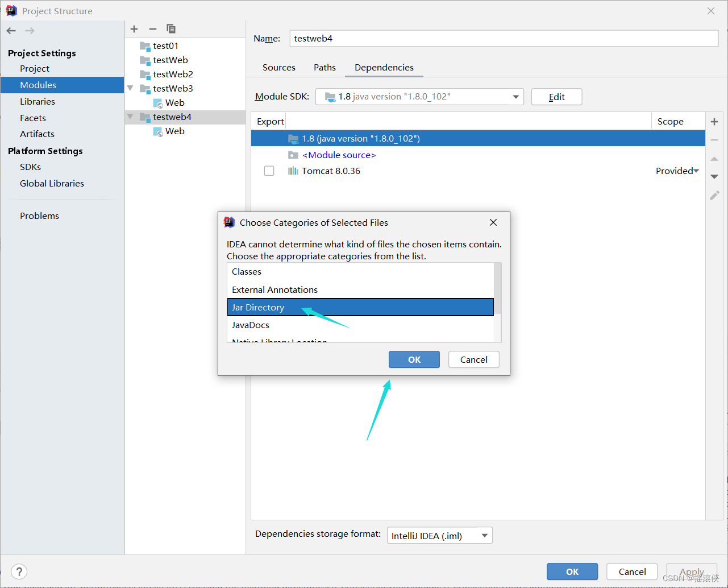The width and height of the screenshot is (728, 588).
Task: Click OK in Project Structure window
Action: [572, 572]
